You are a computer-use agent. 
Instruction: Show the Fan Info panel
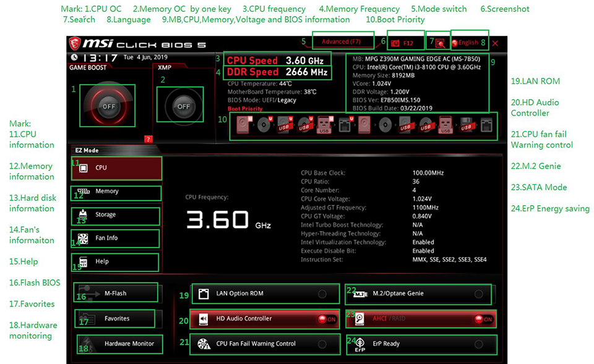(x=117, y=238)
